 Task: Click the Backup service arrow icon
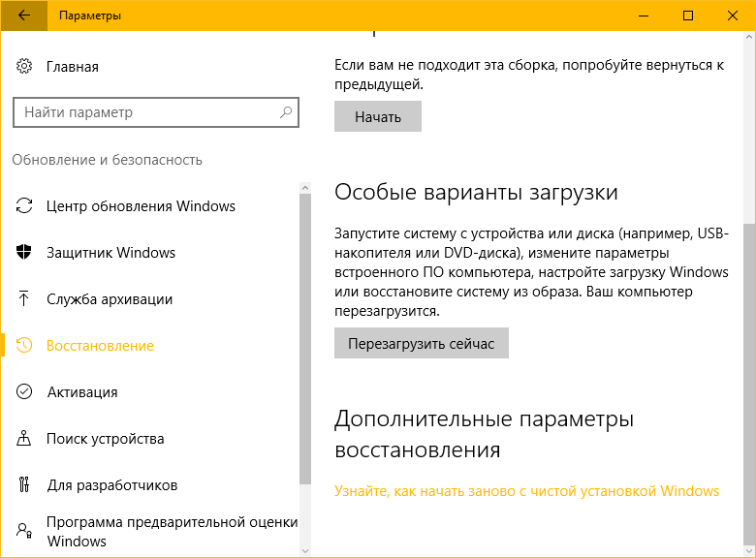[24, 299]
